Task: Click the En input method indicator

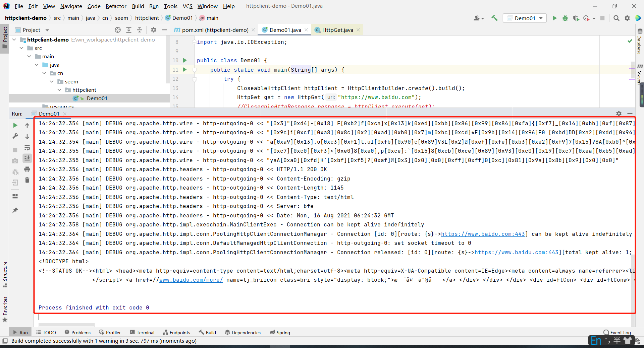Action: (596, 341)
